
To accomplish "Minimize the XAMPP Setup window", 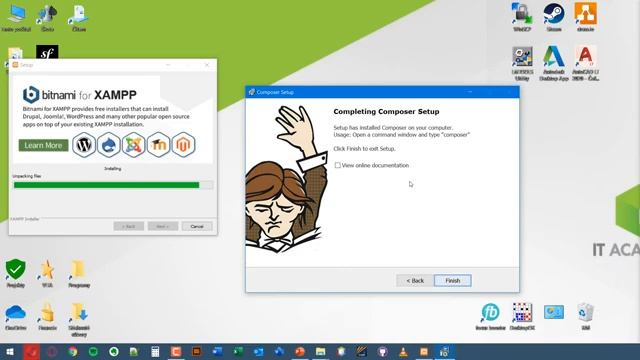I will 168,65.
